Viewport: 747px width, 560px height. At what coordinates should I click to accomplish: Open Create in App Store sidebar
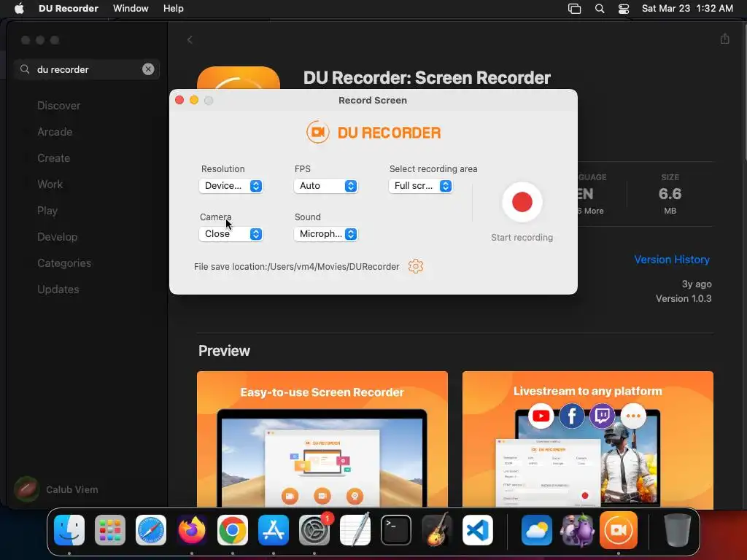[x=53, y=158]
